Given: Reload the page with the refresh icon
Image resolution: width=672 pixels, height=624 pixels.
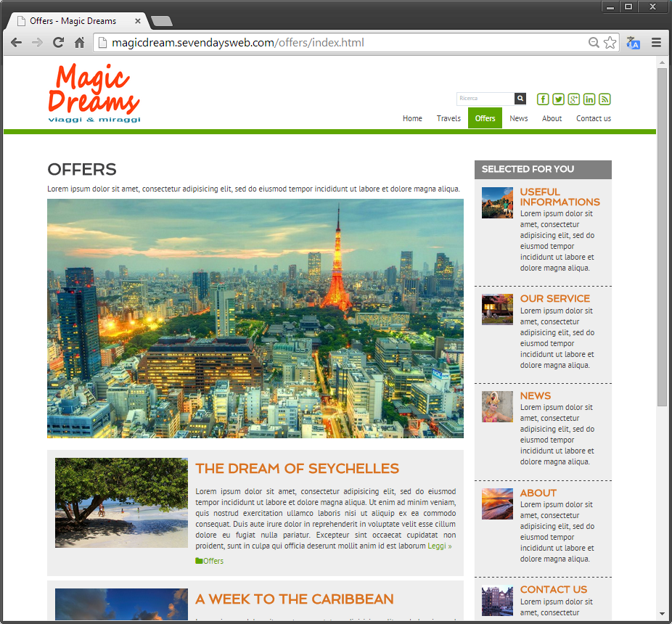Looking at the screenshot, I should [x=58, y=42].
